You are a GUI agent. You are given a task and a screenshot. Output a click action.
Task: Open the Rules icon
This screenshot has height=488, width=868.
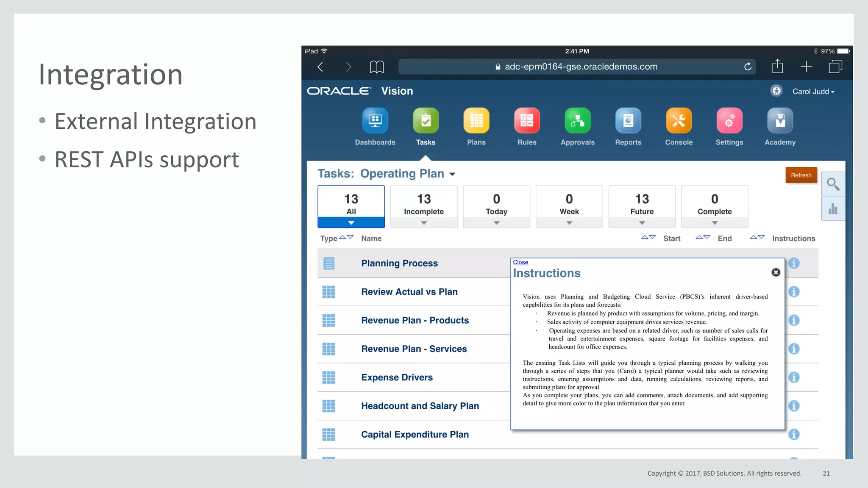[527, 121]
